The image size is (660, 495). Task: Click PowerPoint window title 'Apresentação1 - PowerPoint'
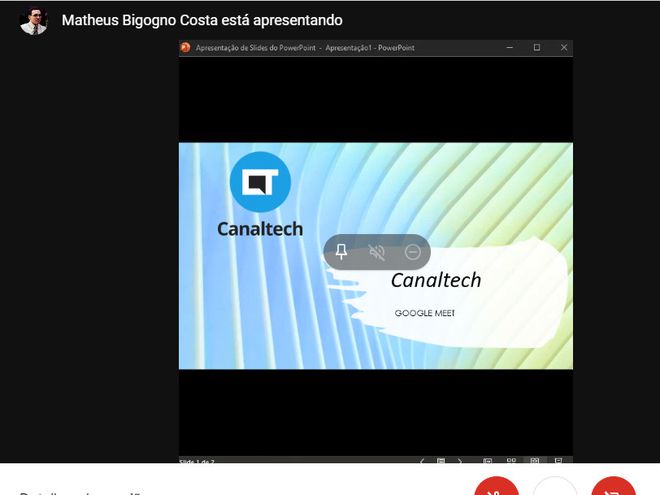click(x=370, y=48)
